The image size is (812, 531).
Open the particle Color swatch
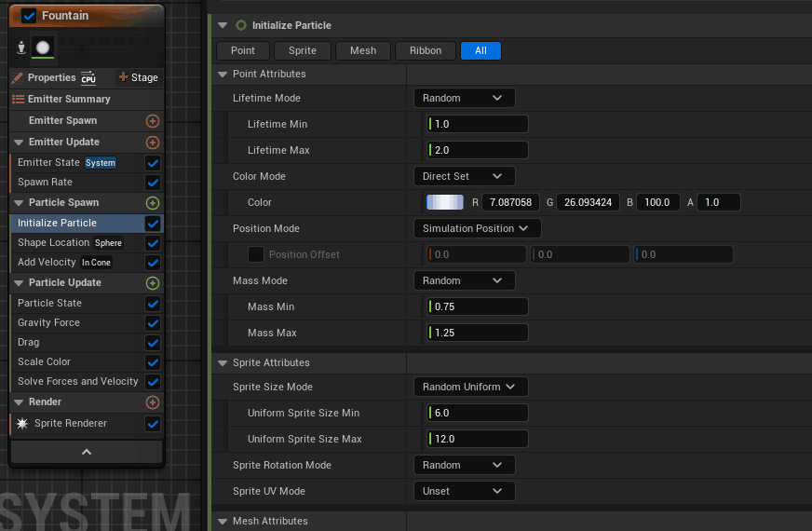click(444, 202)
